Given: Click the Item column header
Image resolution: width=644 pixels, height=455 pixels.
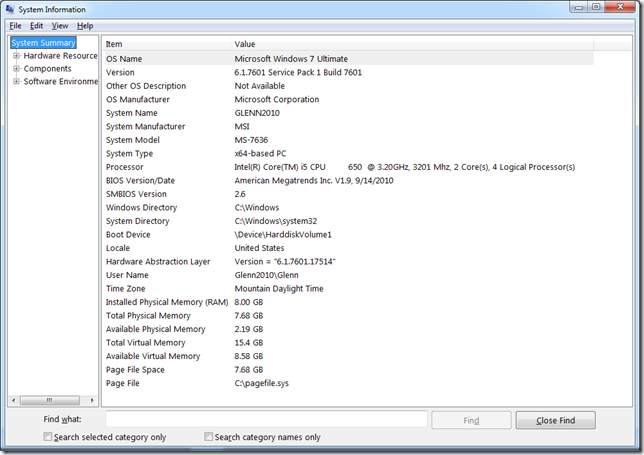Looking at the screenshot, I should point(166,44).
